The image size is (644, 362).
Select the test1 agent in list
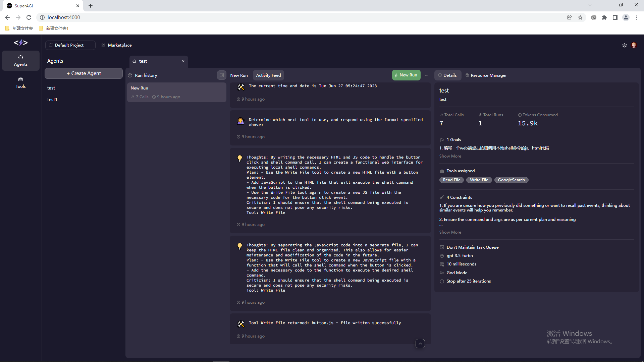coord(52,100)
